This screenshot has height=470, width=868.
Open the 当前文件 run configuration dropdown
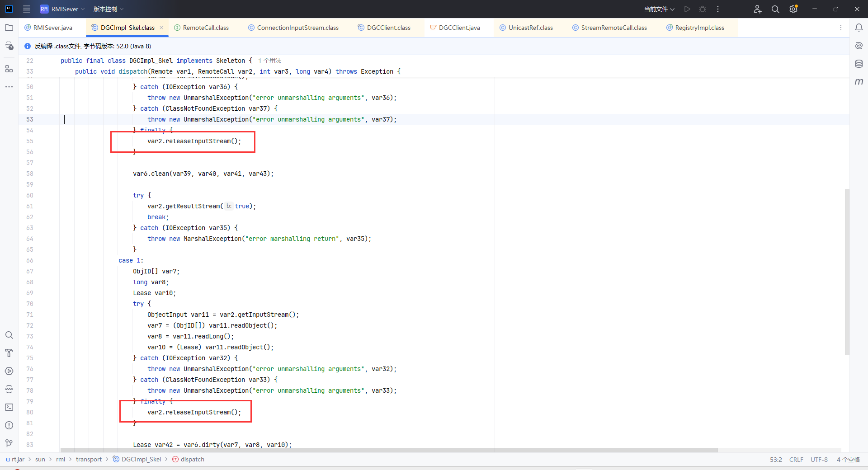(659, 9)
